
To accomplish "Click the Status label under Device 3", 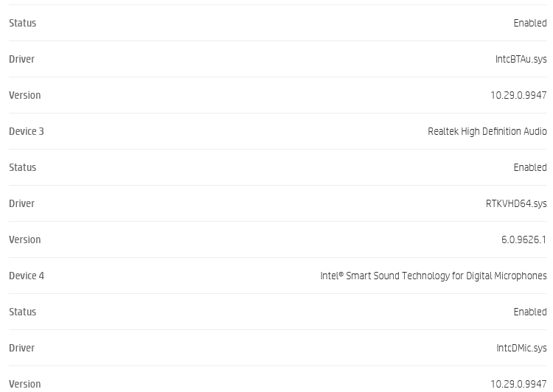I will pyautogui.click(x=22, y=167).
